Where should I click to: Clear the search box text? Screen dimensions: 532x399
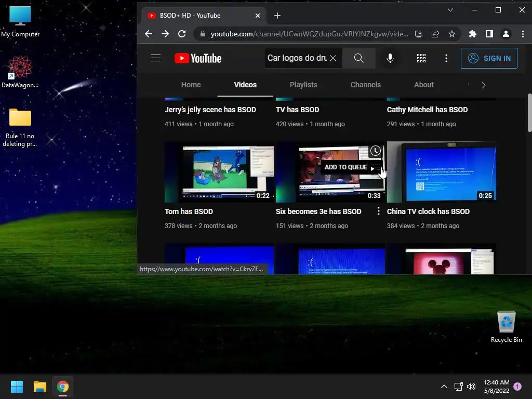[333, 58]
